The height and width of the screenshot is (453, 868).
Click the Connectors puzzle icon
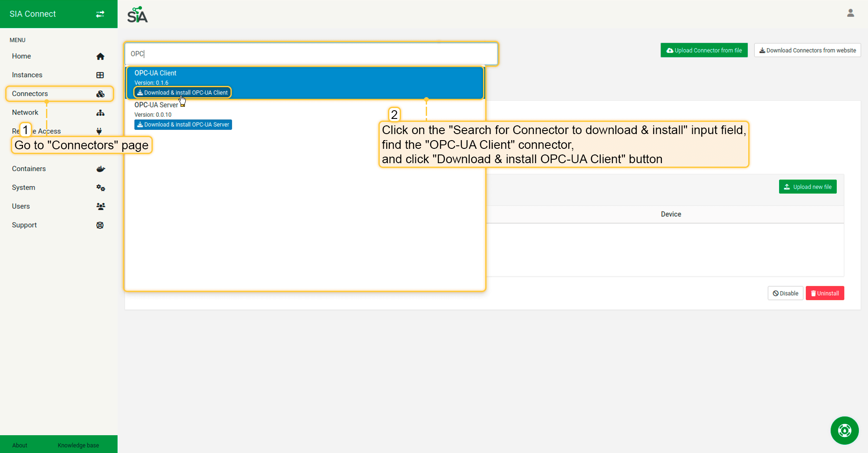click(x=100, y=94)
